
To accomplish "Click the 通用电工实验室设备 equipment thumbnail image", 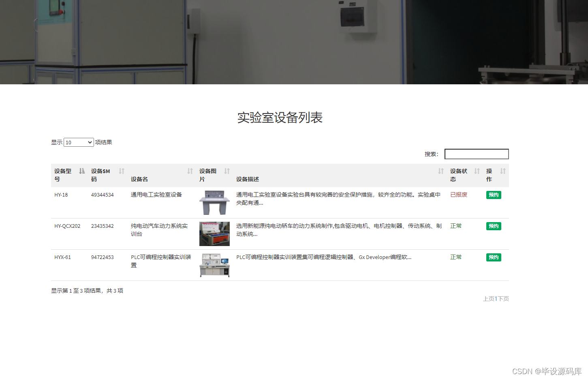I will (x=214, y=202).
